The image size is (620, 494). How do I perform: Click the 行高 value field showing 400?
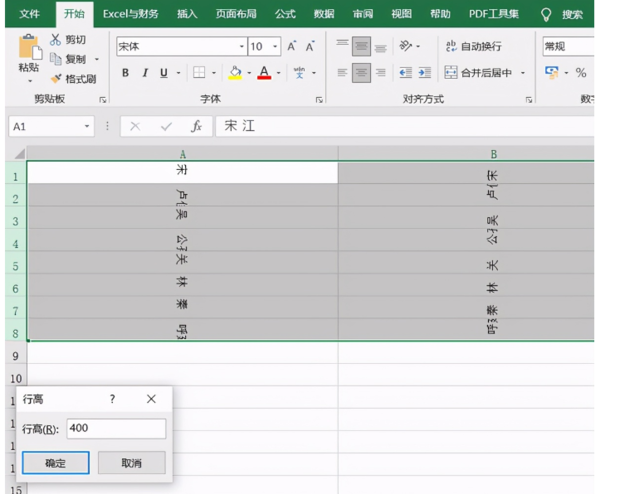pos(116,428)
